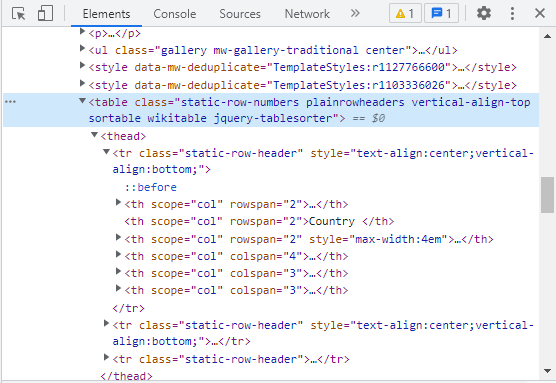Show more tabs with the double chevron
This screenshot has width=556, height=383.
coord(355,13)
